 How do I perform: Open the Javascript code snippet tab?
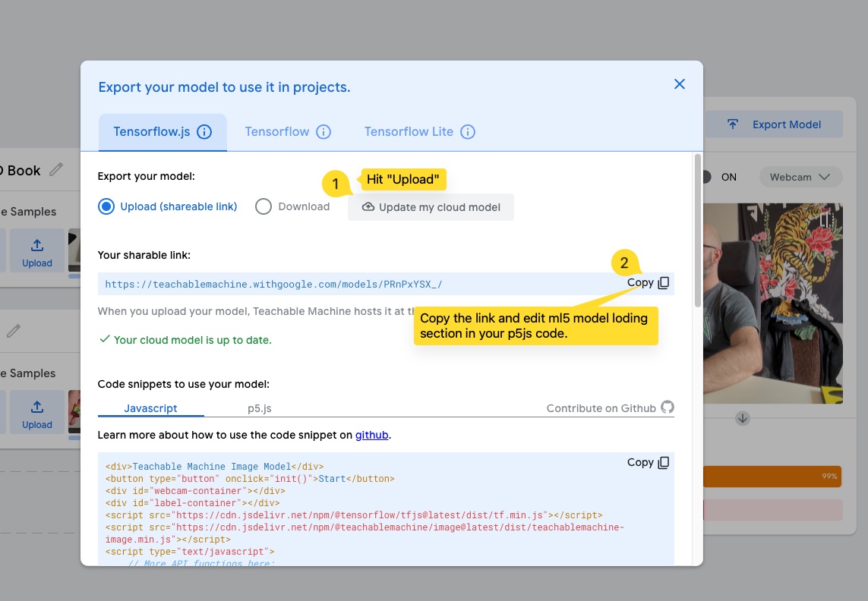pyautogui.click(x=150, y=407)
